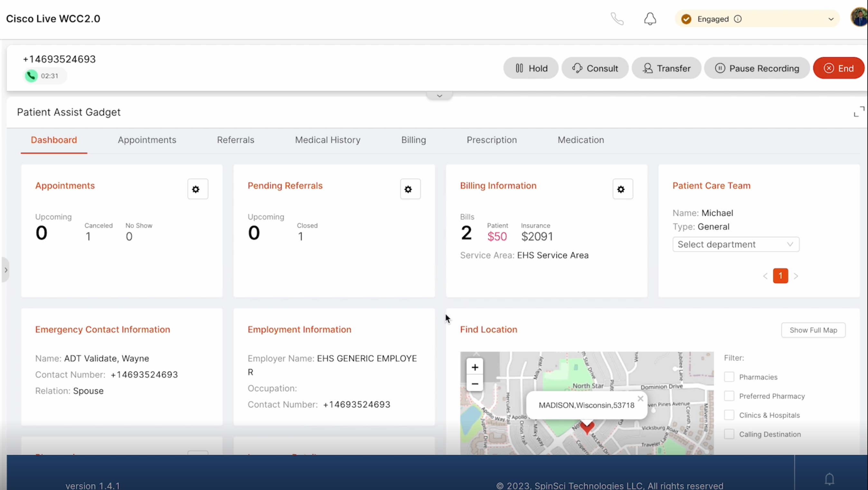
Task: Click the $50 patient bill amount
Action: 497,236
